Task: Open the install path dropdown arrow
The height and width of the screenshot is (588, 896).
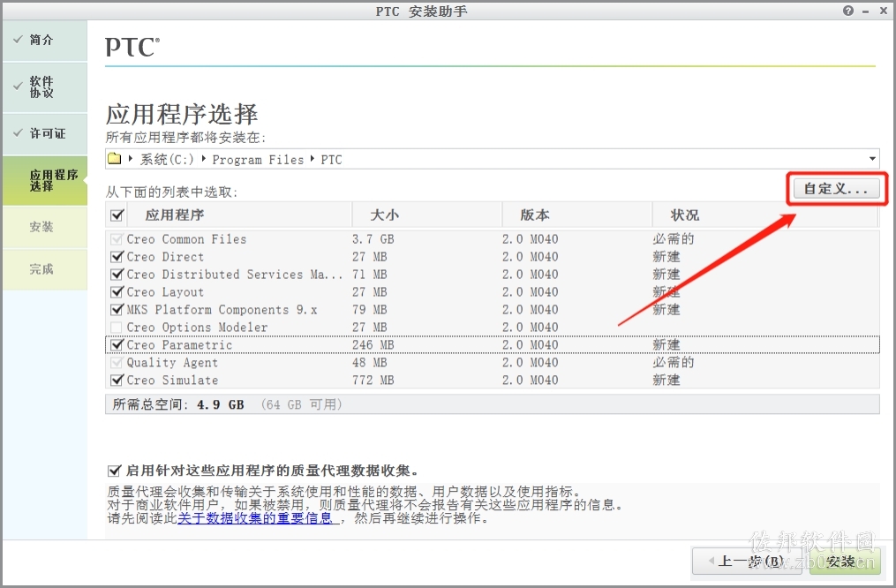Action: [872, 159]
